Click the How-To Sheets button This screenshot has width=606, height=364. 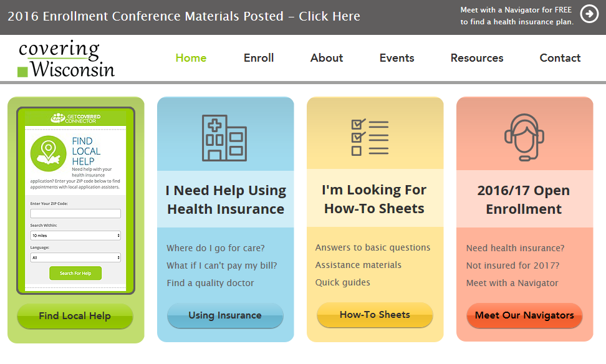pyautogui.click(x=375, y=315)
